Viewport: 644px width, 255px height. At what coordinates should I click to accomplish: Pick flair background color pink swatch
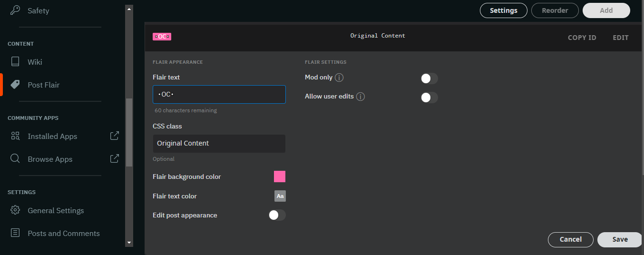coord(280,177)
